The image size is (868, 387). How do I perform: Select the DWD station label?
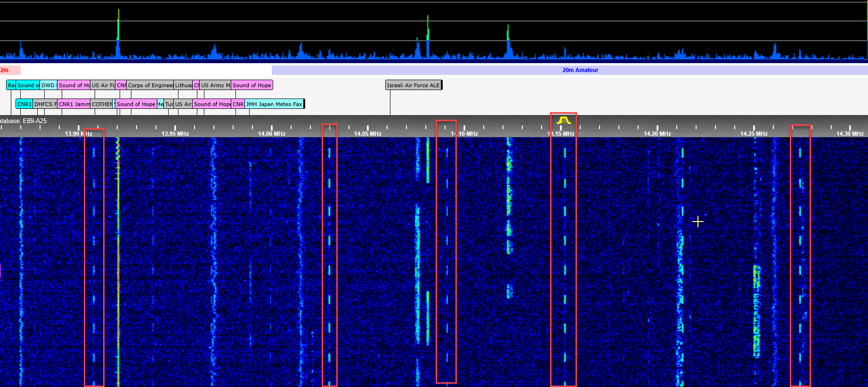[x=48, y=85]
